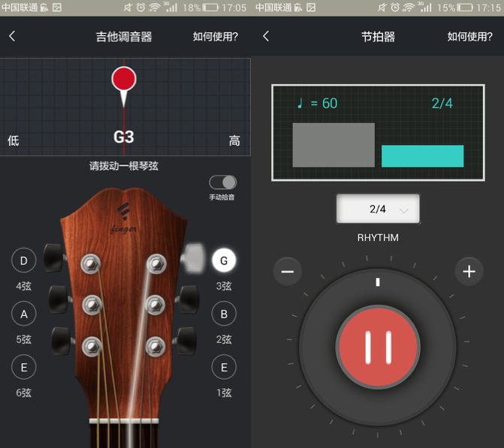Click the 吉他调音器 title
504x448 pixels.
coord(124,37)
